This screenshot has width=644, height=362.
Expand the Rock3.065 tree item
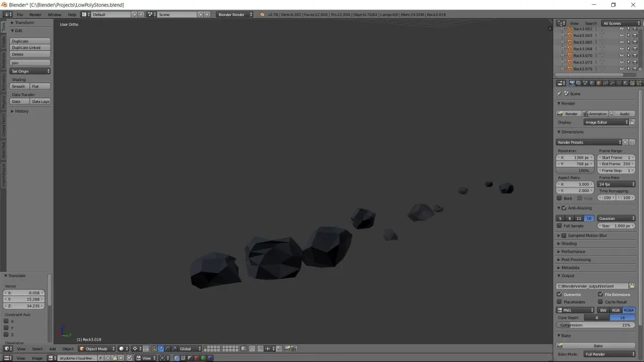point(562,42)
